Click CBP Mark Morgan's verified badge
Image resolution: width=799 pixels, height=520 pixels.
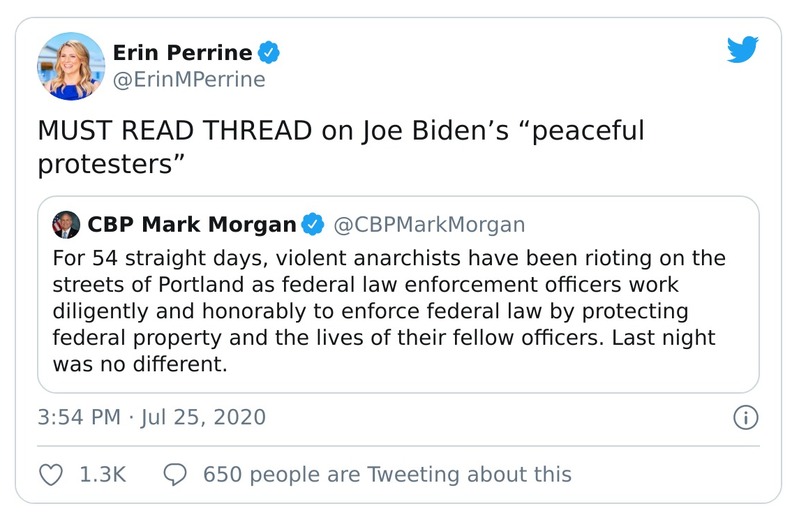(x=313, y=223)
